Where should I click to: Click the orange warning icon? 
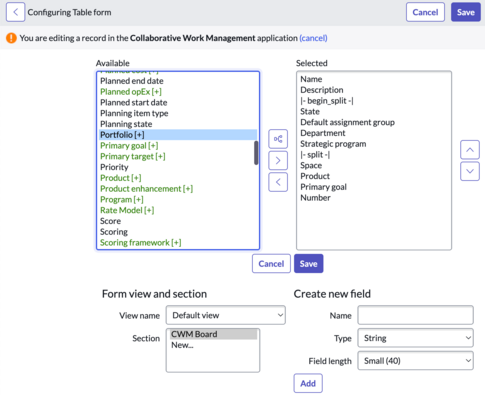[11, 38]
